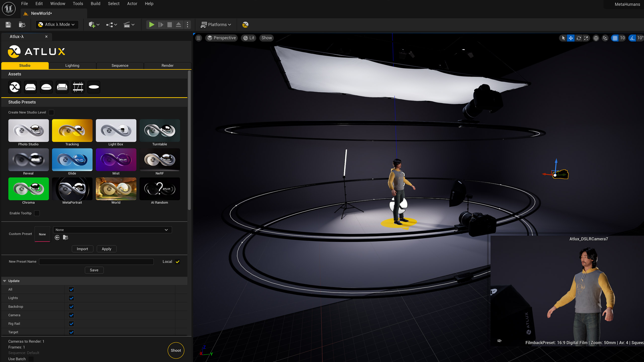Select the rotate transform tool in viewport
This screenshot has height=362, width=644.
click(579, 38)
